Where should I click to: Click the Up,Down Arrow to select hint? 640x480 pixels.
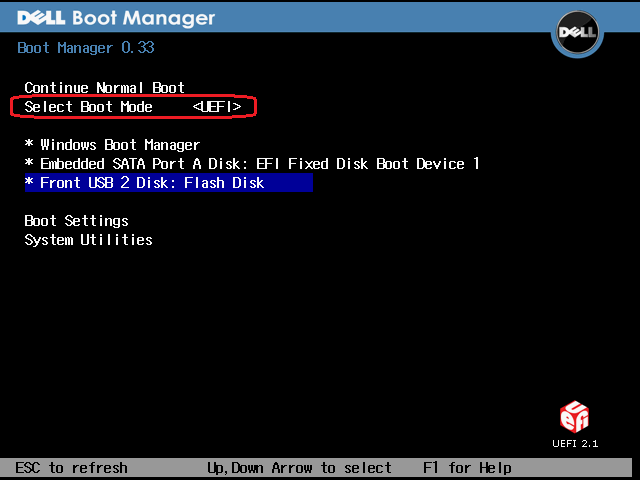[299, 468]
